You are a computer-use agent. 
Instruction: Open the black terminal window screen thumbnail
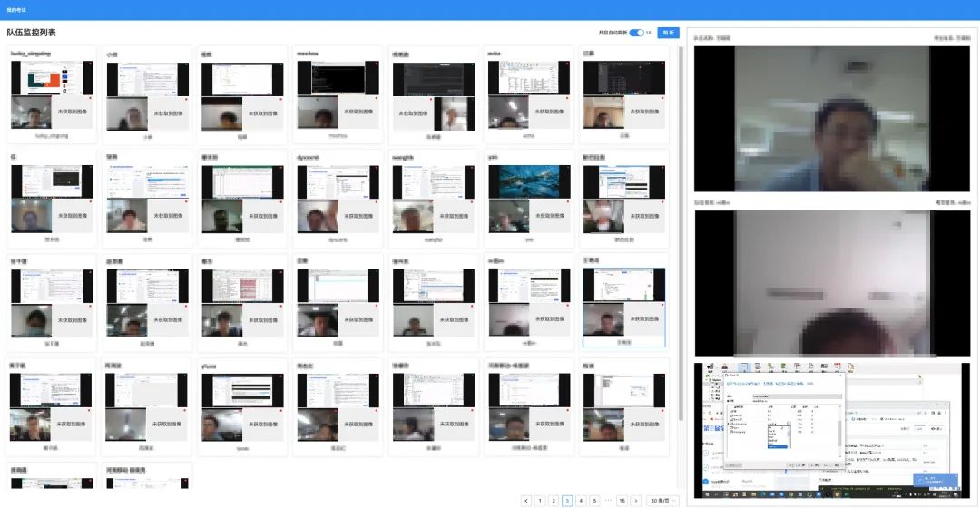pos(338,77)
